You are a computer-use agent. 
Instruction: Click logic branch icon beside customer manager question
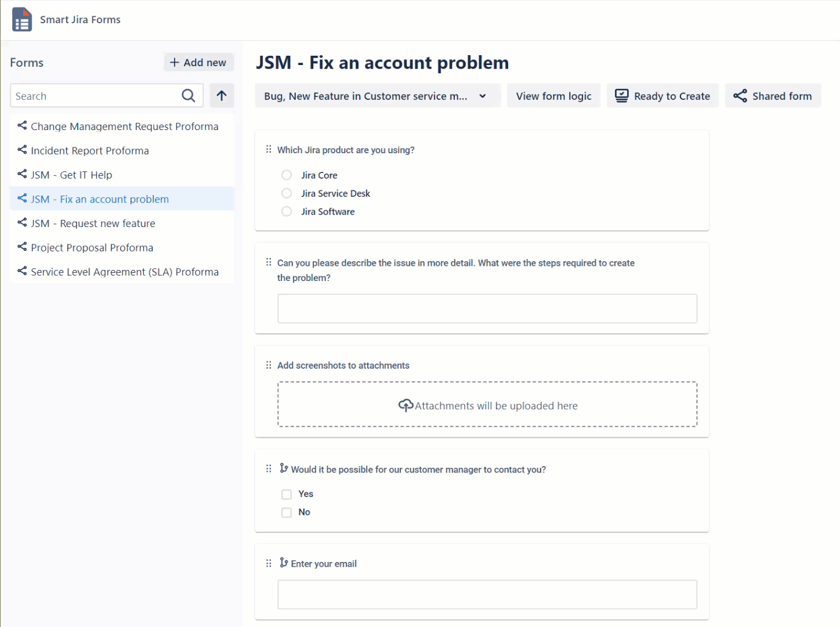pos(284,468)
